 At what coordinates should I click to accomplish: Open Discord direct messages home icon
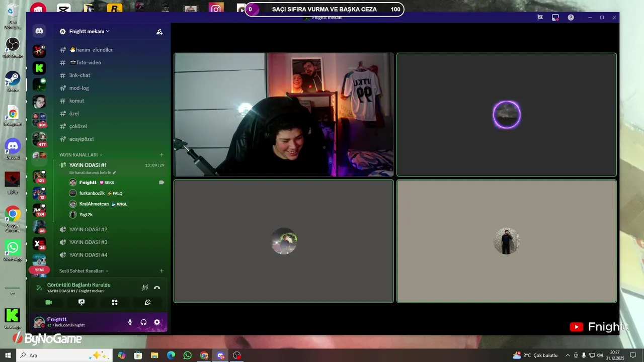(x=39, y=31)
